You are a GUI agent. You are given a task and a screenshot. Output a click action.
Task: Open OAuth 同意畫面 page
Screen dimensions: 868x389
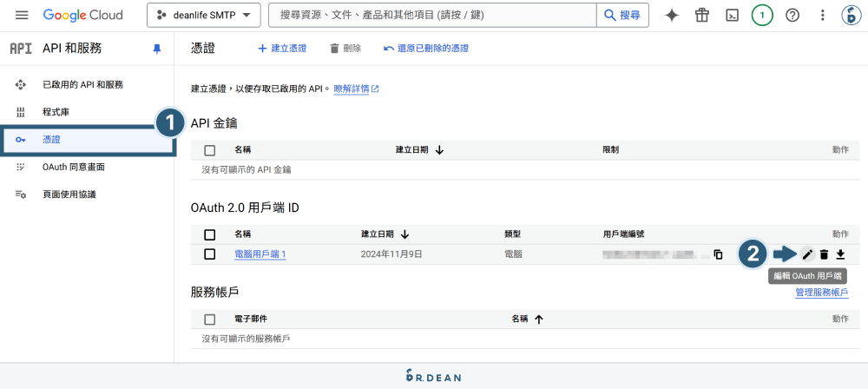coord(74,168)
